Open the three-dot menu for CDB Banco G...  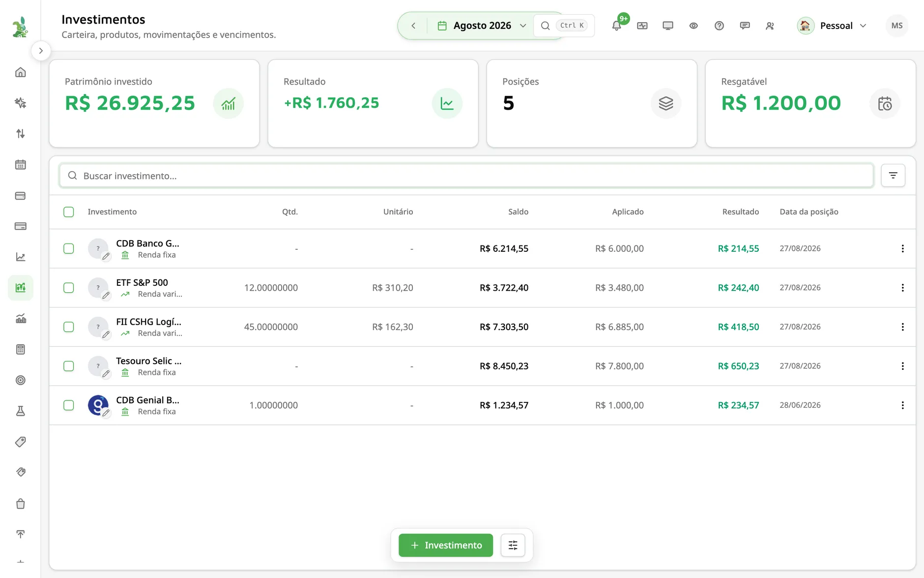[x=902, y=248]
